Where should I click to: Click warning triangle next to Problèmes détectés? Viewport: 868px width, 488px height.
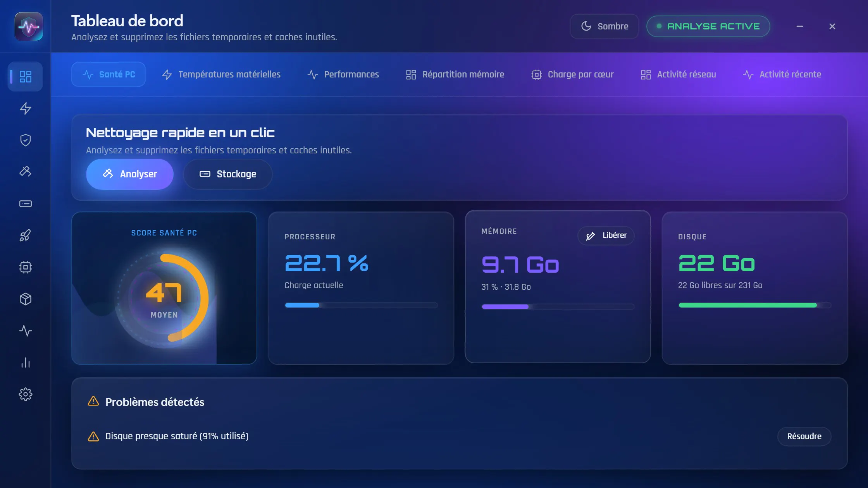click(93, 401)
